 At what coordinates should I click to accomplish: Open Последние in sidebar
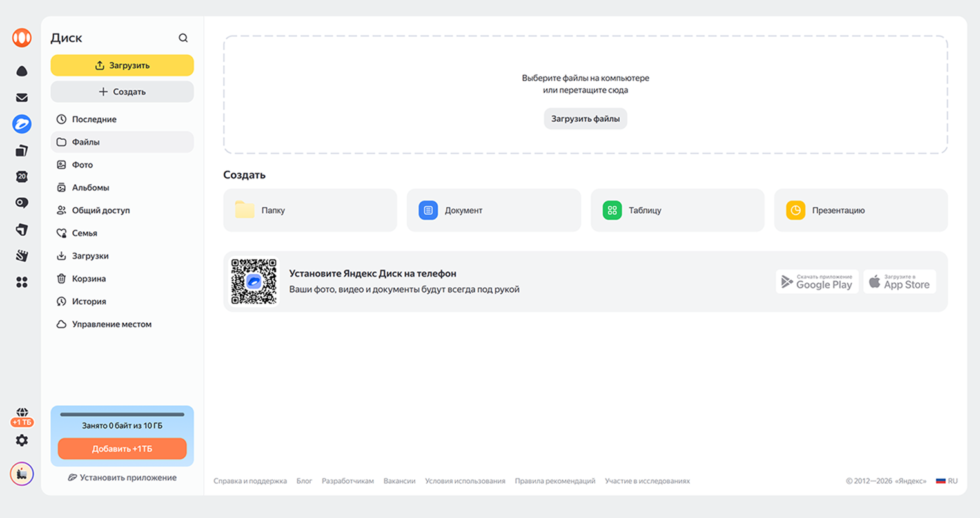(122, 119)
